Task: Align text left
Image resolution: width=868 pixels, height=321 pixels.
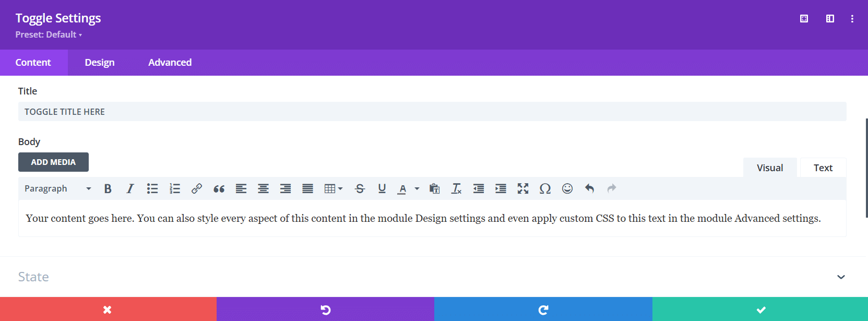Action: point(241,189)
